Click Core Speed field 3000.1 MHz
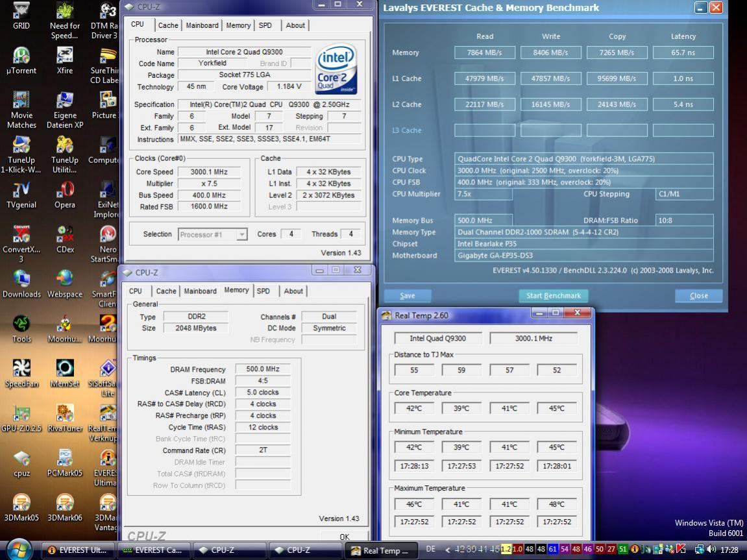The image size is (747, 560). point(209,172)
